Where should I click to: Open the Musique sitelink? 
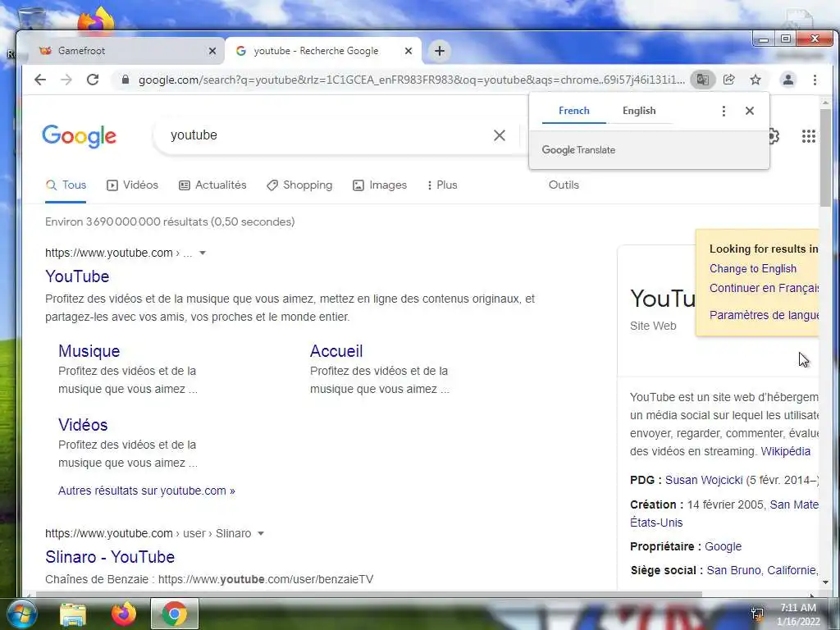(x=89, y=351)
